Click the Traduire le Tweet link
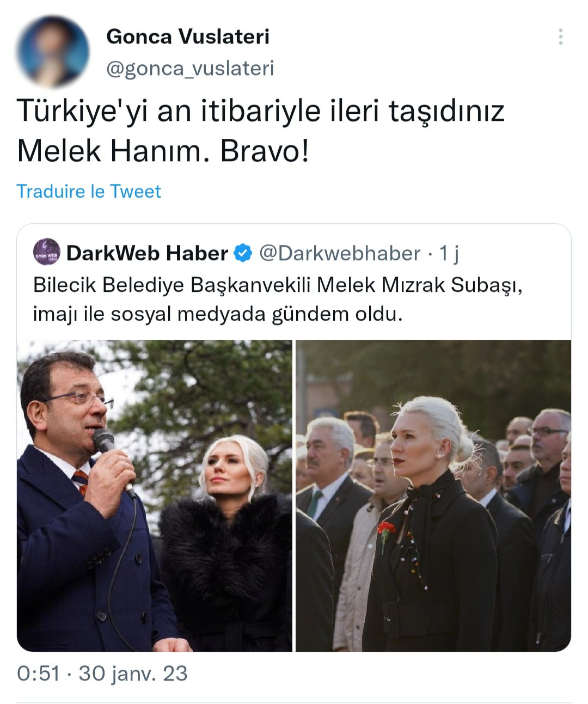588x704 pixels. (x=89, y=191)
